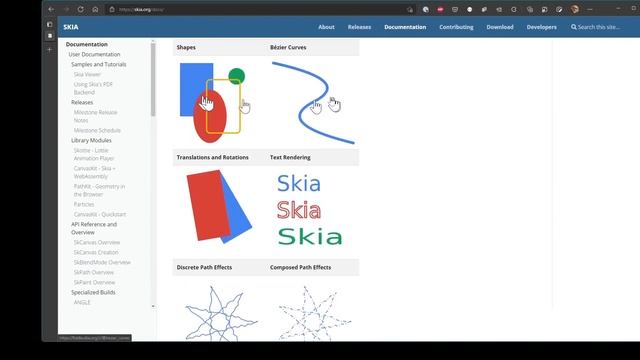Open the Milestone Schedule link
Screen dimensions: 640x360
click(97, 130)
